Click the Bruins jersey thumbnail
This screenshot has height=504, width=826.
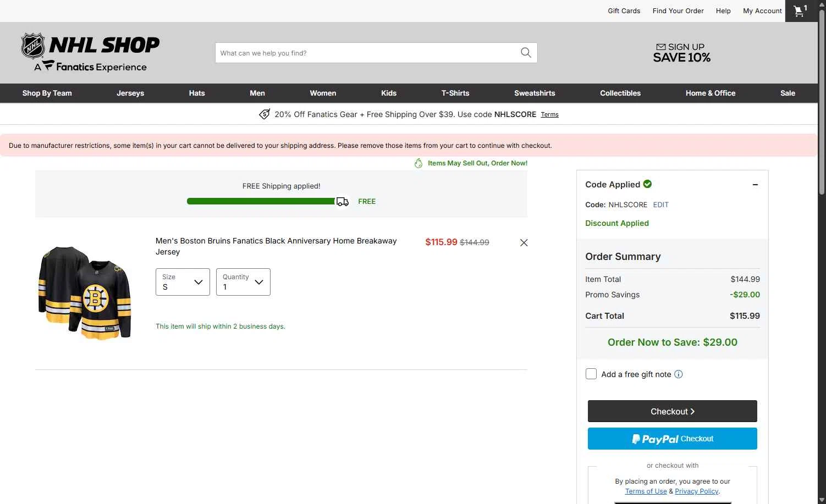point(85,292)
